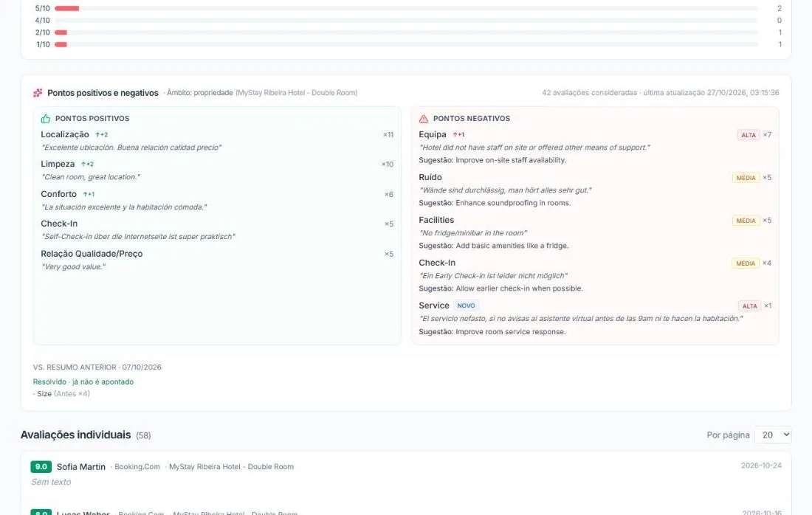Click the ALTA priority badge on Equipa
812x515 pixels.
pos(749,135)
